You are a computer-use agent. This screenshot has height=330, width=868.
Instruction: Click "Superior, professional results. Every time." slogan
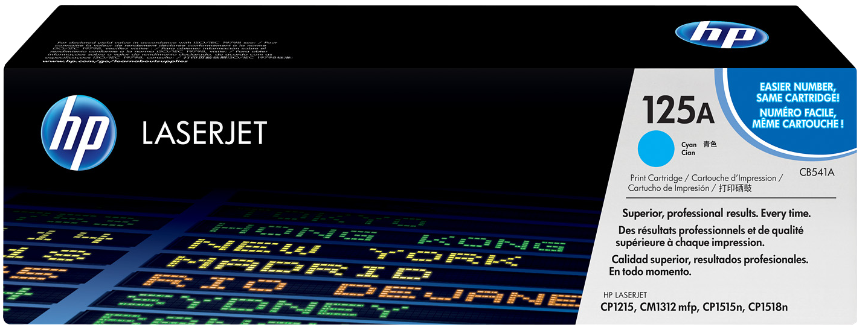click(x=716, y=214)
